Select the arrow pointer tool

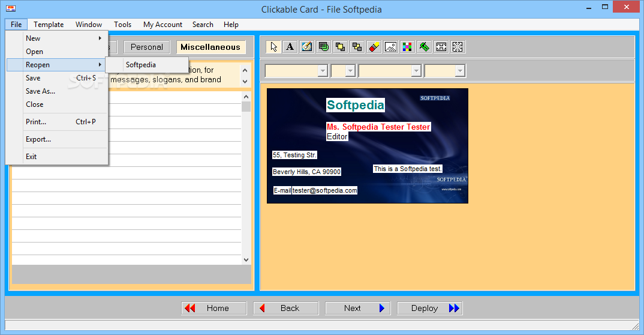[x=273, y=47]
